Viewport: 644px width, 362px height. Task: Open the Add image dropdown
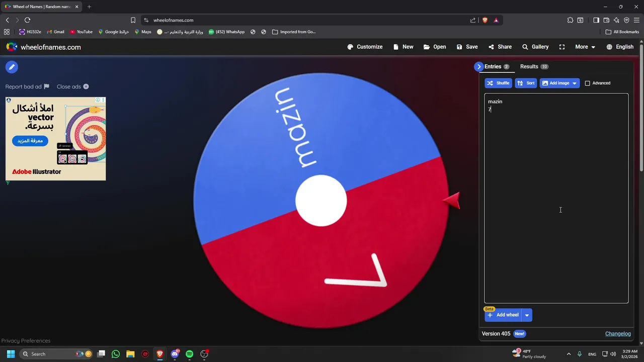pos(559,83)
